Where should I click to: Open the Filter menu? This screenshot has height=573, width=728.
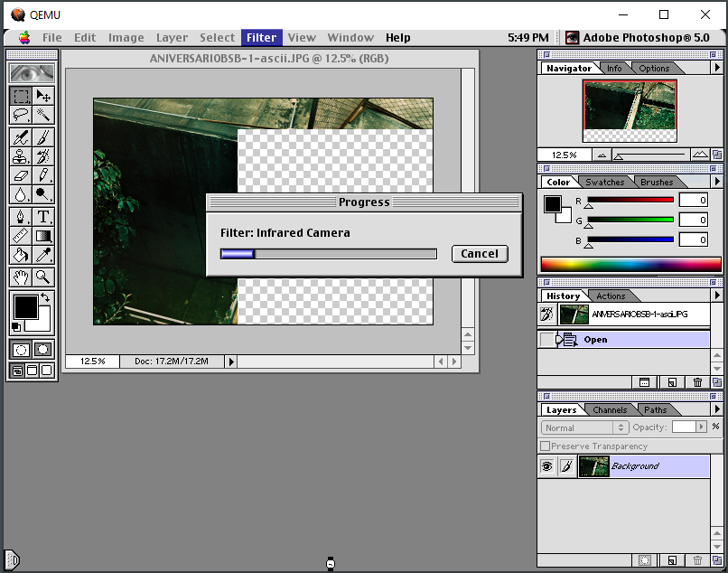261,37
